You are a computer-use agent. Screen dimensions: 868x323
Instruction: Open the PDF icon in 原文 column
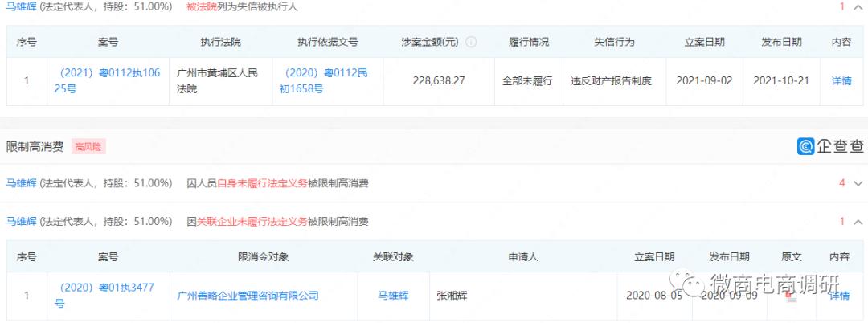pos(792,296)
